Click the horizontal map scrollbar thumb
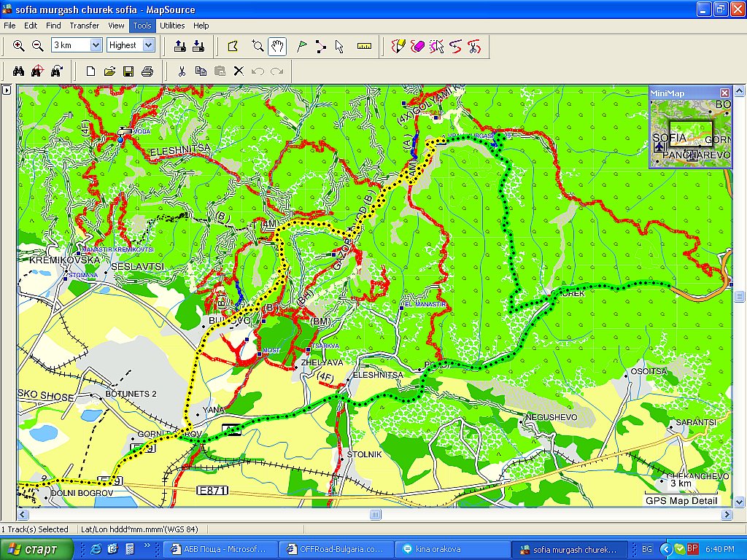Screen dimensions: 747x560 375,515
